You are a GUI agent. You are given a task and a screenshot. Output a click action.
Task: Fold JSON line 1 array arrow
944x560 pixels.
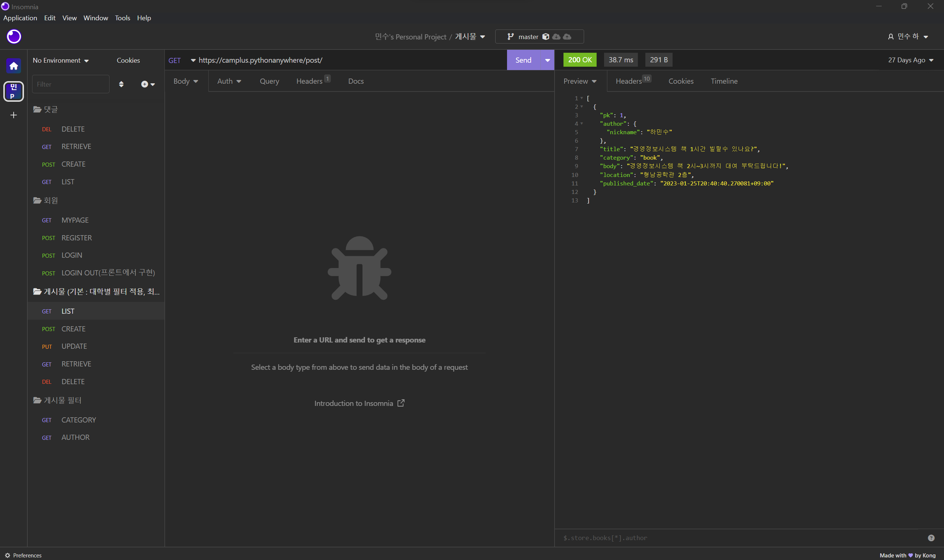581,98
